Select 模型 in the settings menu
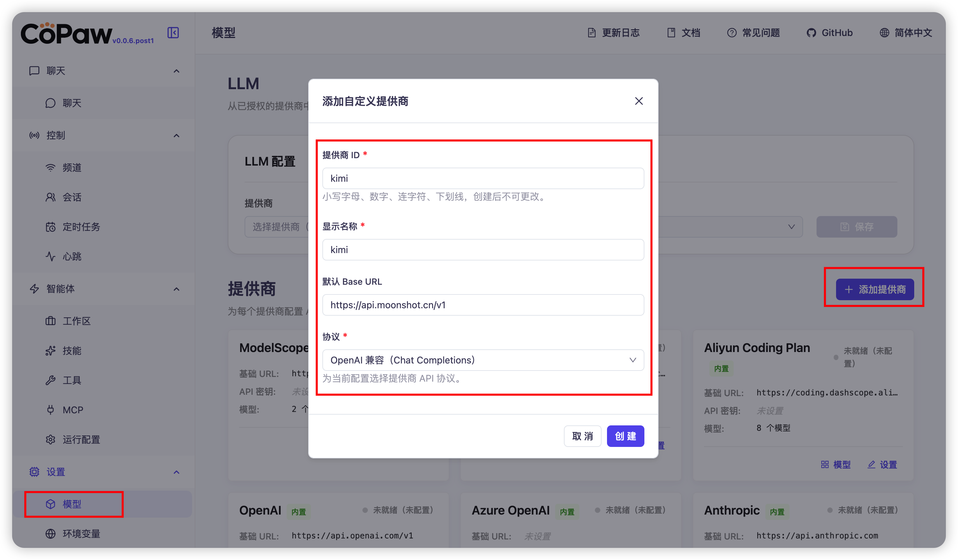The height and width of the screenshot is (560, 958). (71, 504)
